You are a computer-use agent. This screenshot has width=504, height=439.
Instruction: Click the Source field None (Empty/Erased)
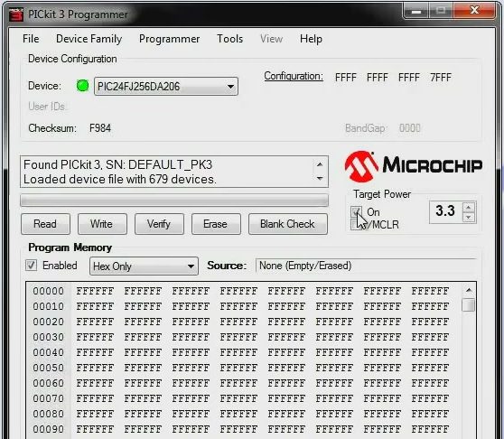pyautogui.click(x=366, y=266)
